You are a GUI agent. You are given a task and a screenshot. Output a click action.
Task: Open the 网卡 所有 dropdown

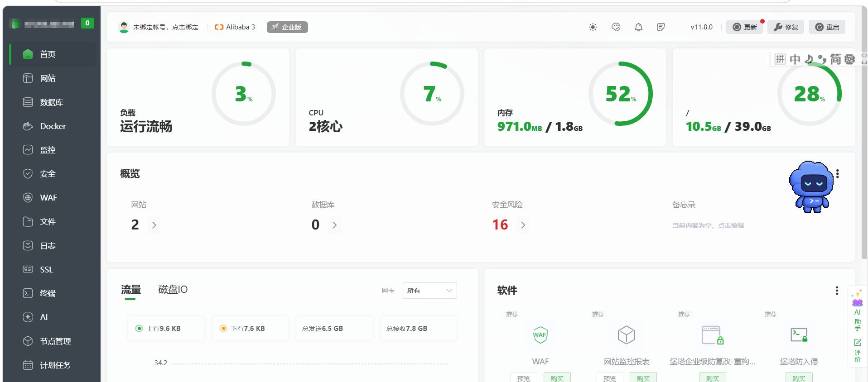pos(429,291)
